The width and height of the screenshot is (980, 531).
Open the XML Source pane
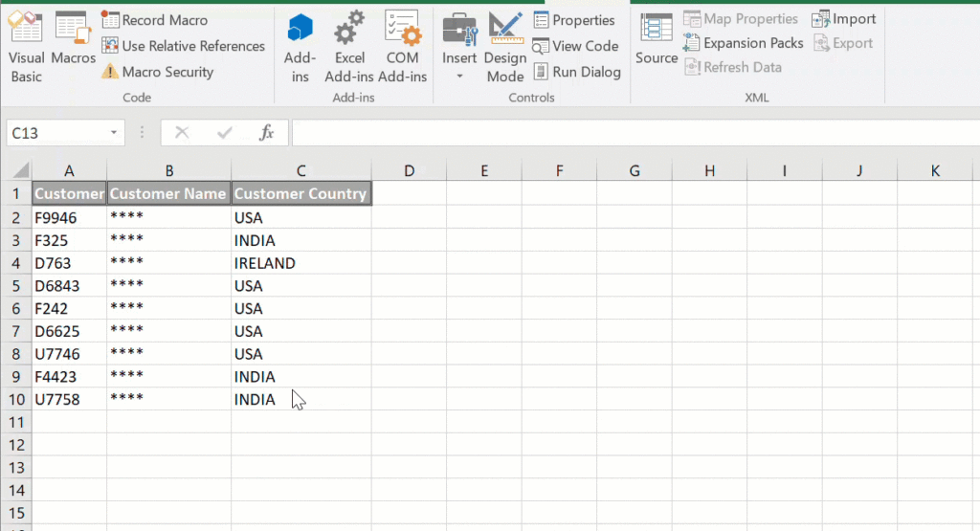[x=657, y=38]
